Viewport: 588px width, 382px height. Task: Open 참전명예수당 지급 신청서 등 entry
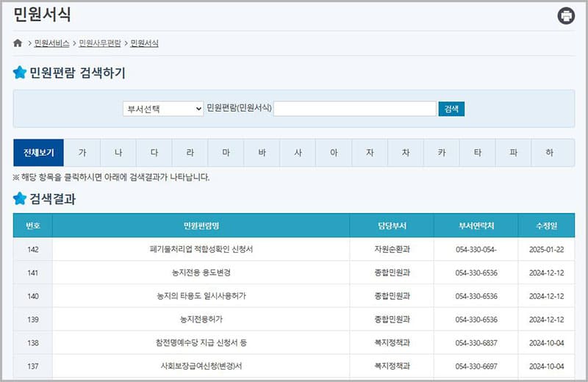click(201, 343)
